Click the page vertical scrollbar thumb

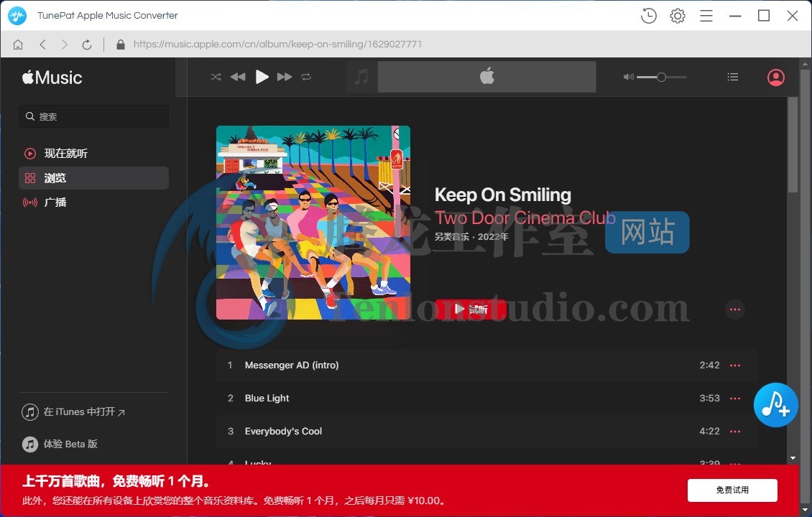click(793, 145)
